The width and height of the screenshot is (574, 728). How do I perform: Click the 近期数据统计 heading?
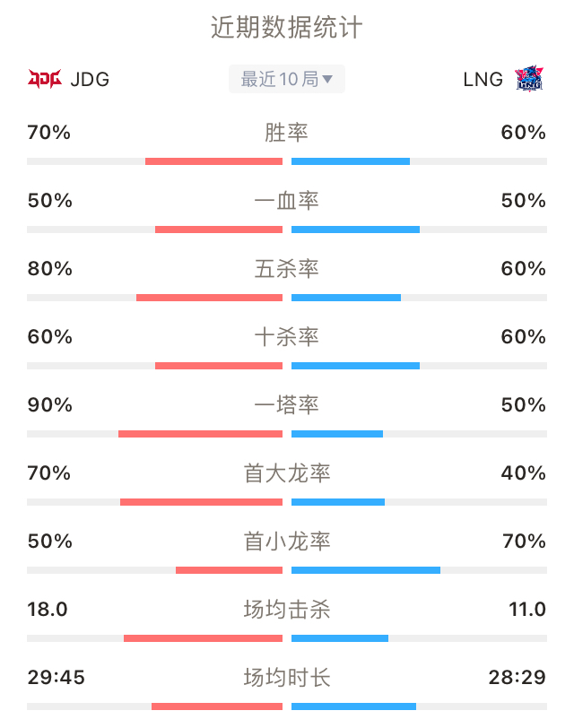click(x=286, y=28)
